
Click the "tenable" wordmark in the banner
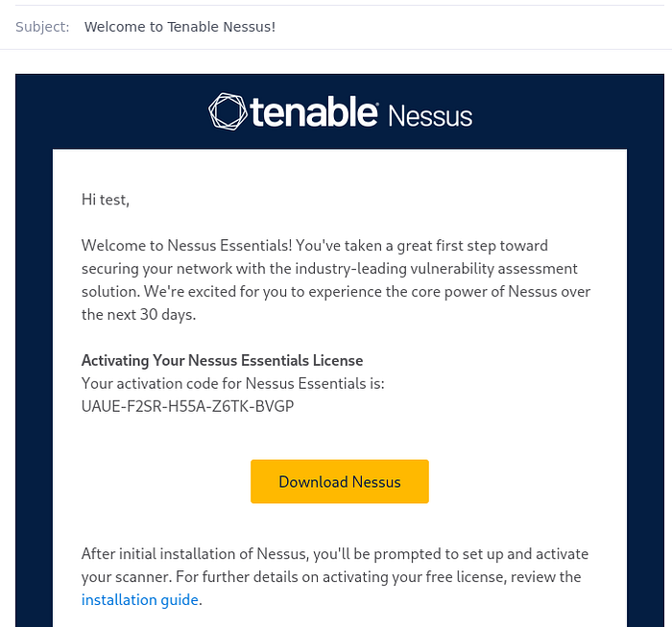pyautogui.click(x=314, y=111)
